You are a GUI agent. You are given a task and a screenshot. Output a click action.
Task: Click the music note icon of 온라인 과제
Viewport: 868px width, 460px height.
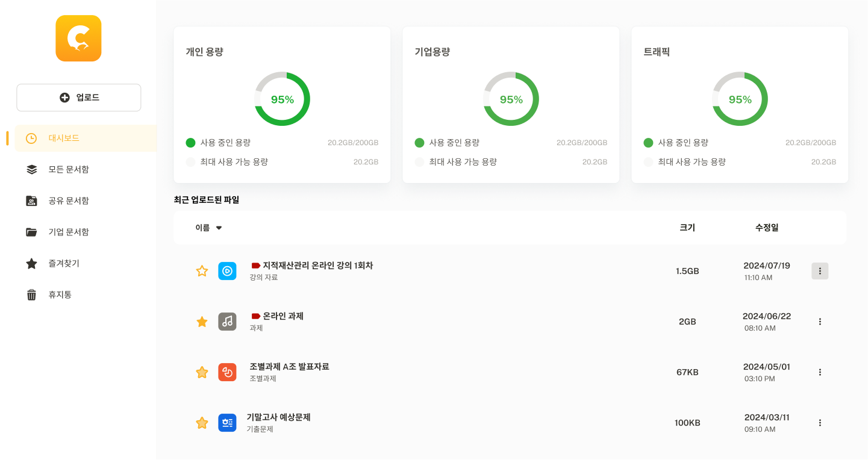[x=227, y=322]
